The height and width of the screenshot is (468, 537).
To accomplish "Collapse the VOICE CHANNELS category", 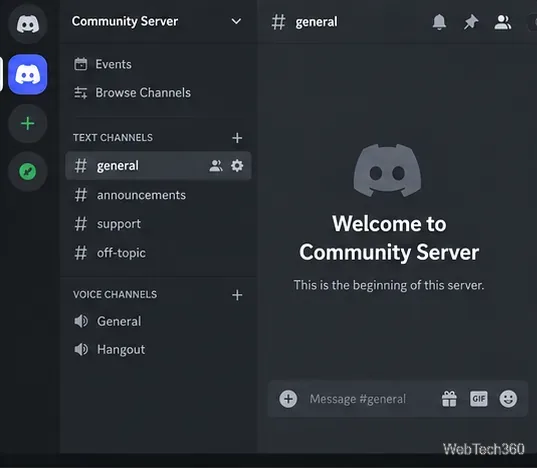I will [115, 294].
